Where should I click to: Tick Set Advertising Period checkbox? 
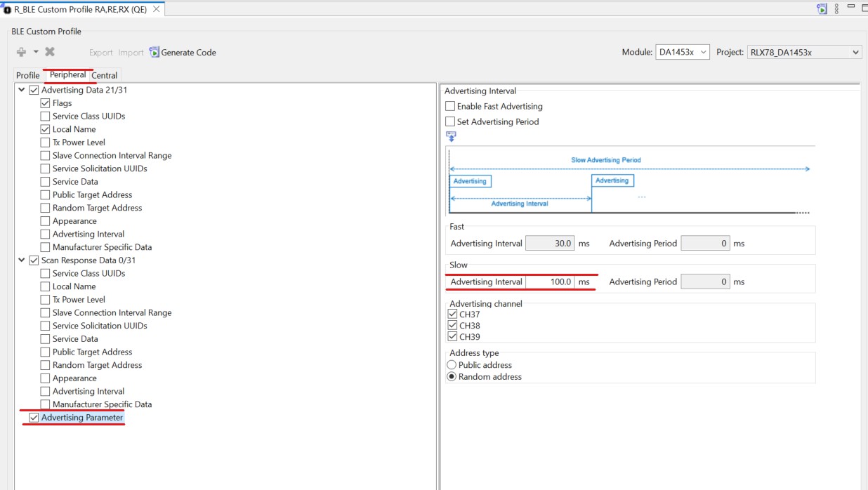tap(450, 121)
